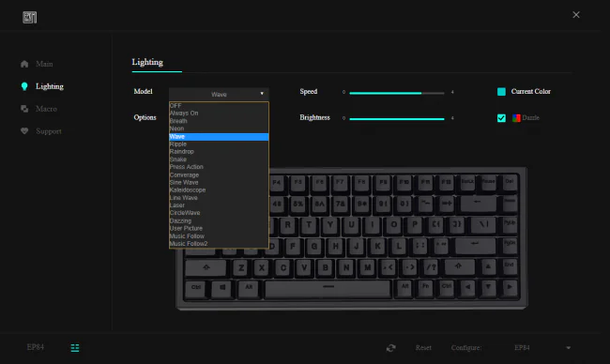Click the Macro sidebar icon
Screen dimensions: 610x364
click(24, 109)
